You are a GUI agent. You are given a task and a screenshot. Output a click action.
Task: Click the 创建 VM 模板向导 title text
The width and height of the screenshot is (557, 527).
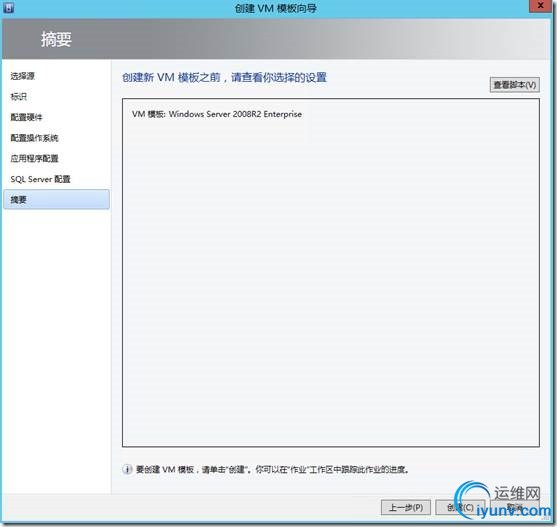[x=276, y=8]
